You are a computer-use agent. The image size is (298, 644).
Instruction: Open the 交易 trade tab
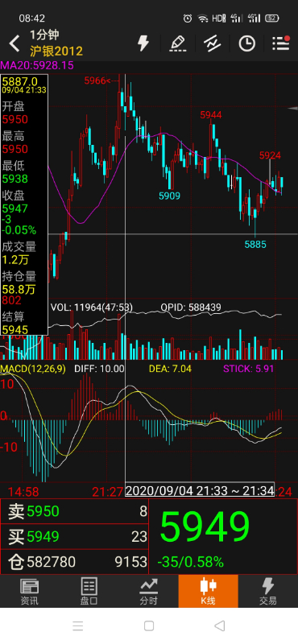(x=268, y=592)
